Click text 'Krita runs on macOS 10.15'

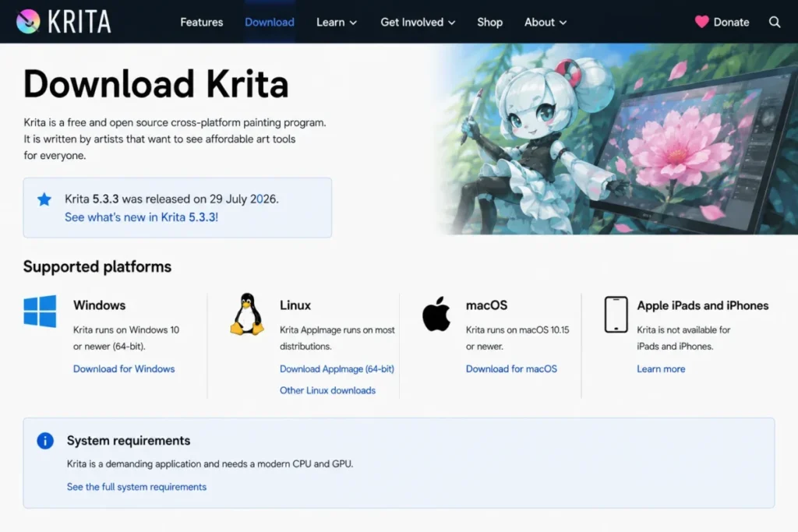(517, 329)
